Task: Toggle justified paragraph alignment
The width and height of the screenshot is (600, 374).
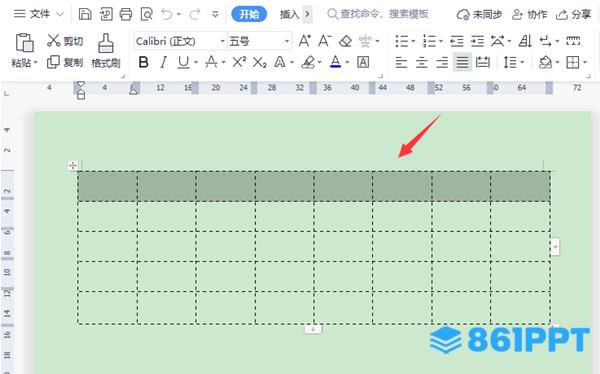Action: [x=462, y=62]
